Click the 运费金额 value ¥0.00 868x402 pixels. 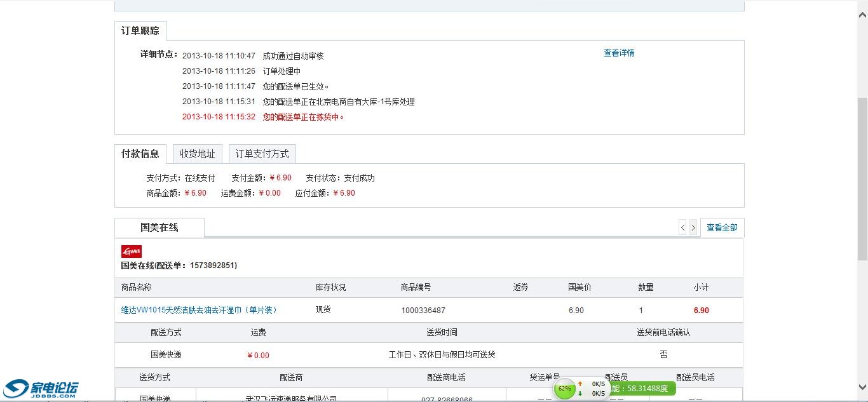[270, 193]
